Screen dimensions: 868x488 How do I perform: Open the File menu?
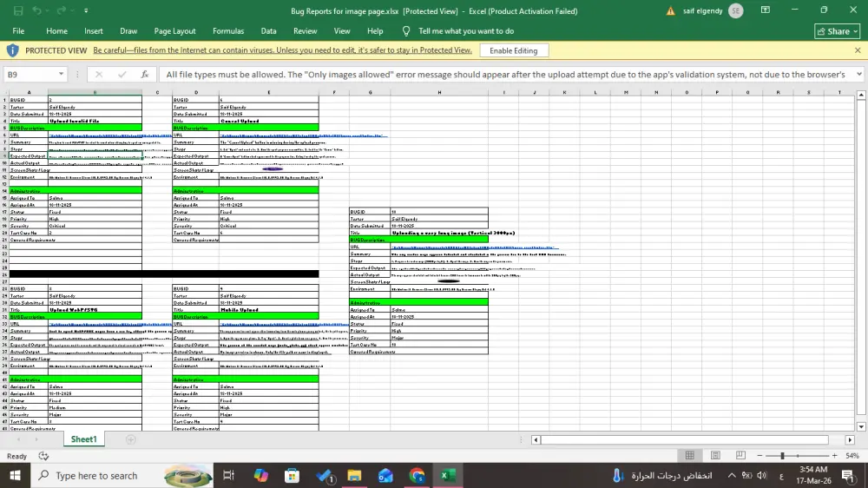tap(18, 31)
